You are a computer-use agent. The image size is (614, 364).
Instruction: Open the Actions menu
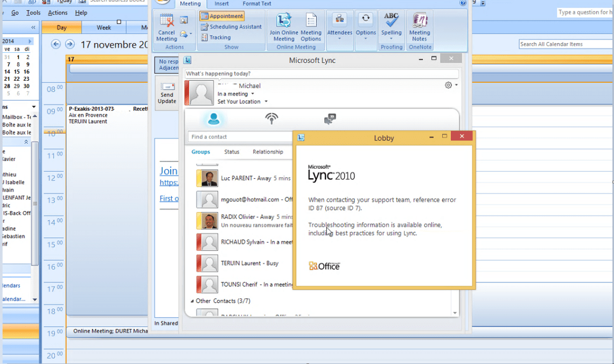click(x=58, y=12)
